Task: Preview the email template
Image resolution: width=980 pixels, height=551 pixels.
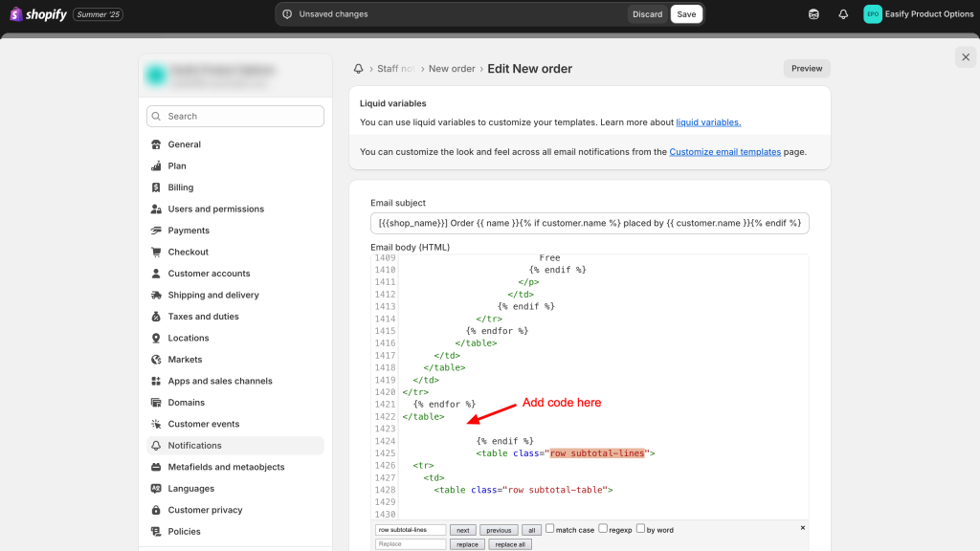Action: point(807,69)
